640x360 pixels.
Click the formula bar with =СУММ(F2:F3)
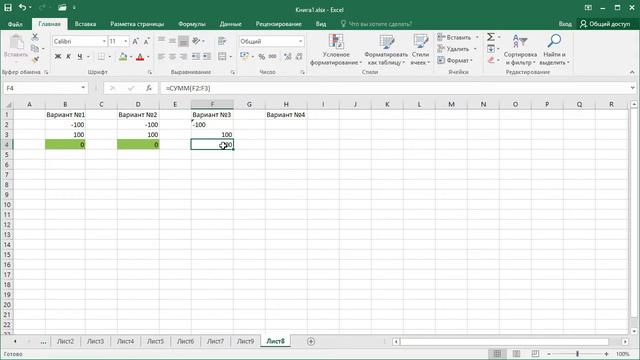tap(395, 88)
